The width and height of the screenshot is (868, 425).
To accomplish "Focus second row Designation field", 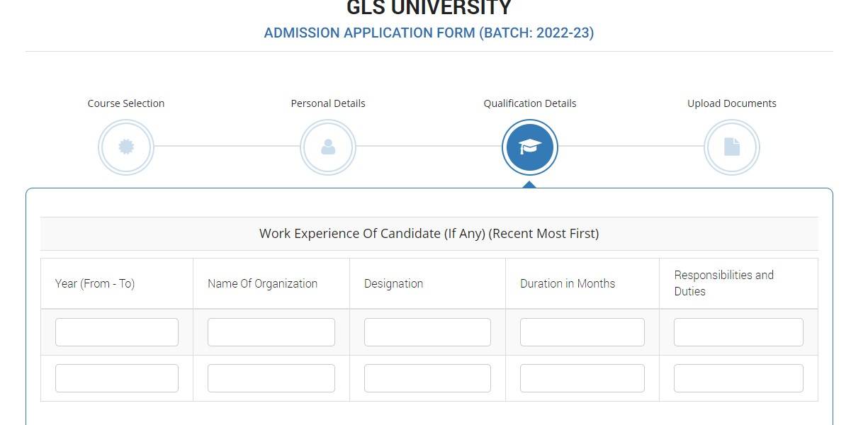I will (427, 378).
